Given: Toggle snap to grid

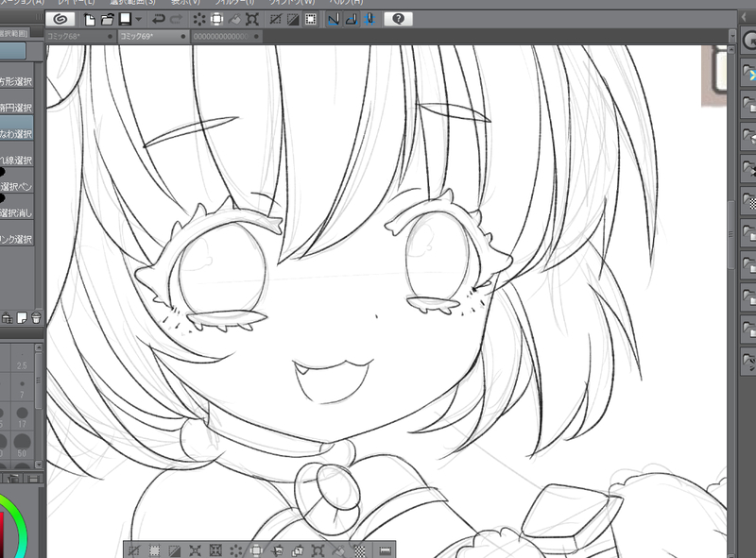Looking at the screenshot, I should (x=369, y=19).
